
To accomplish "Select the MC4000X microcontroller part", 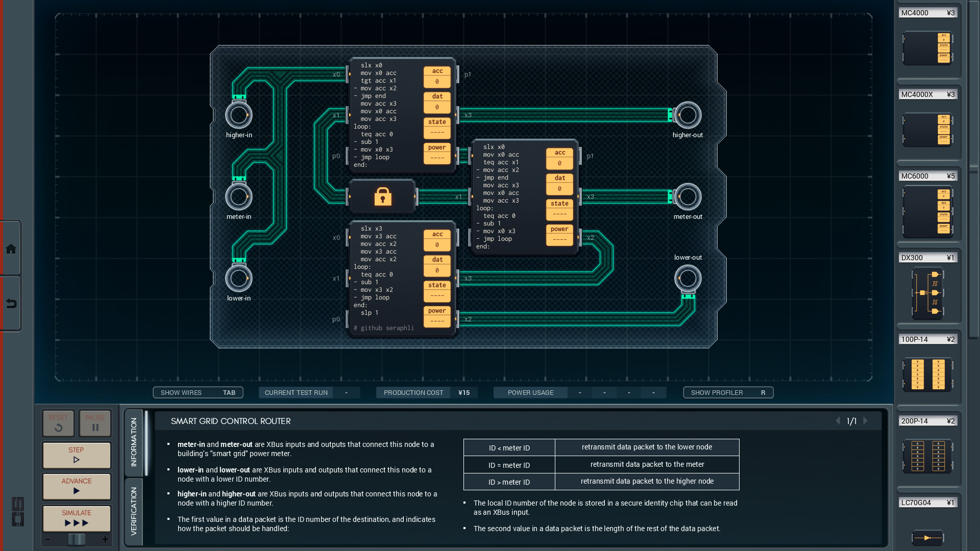I will [927, 130].
